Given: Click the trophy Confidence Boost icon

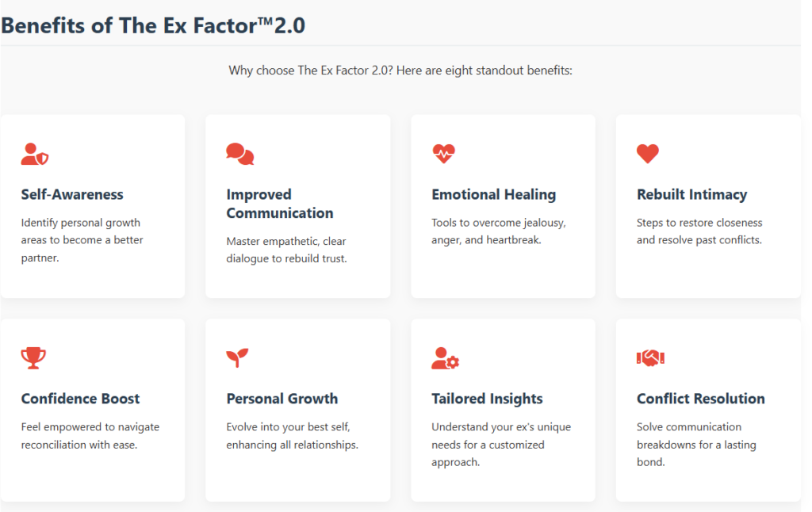Looking at the screenshot, I should (x=33, y=358).
